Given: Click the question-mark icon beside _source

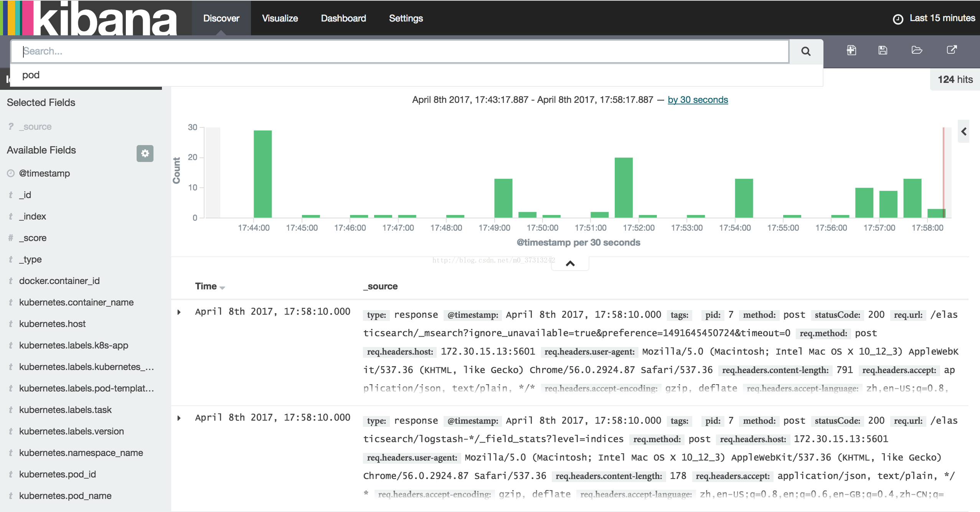Looking at the screenshot, I should tap(11, 126).
